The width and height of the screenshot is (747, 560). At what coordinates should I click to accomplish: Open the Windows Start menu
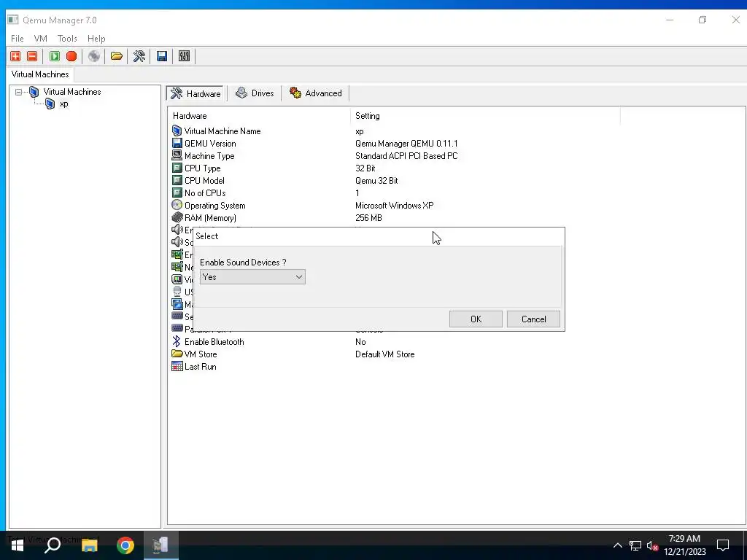point(18,545)
